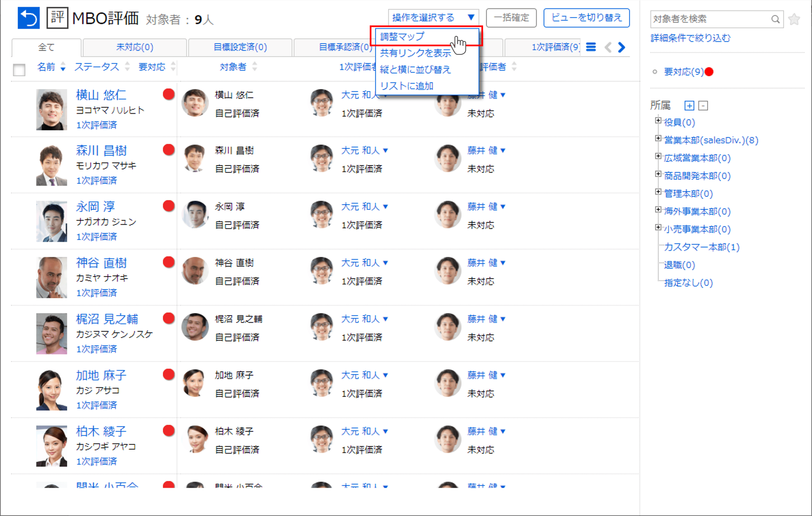
Task: Select the 要対応(9) filter radio
Action: pos(655,72)
